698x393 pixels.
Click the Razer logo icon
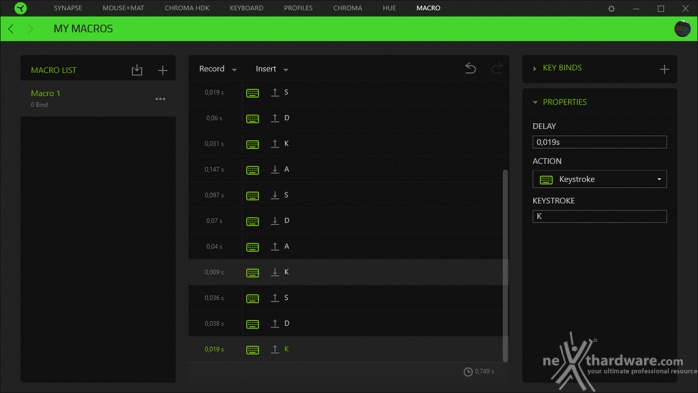[20, 8]
